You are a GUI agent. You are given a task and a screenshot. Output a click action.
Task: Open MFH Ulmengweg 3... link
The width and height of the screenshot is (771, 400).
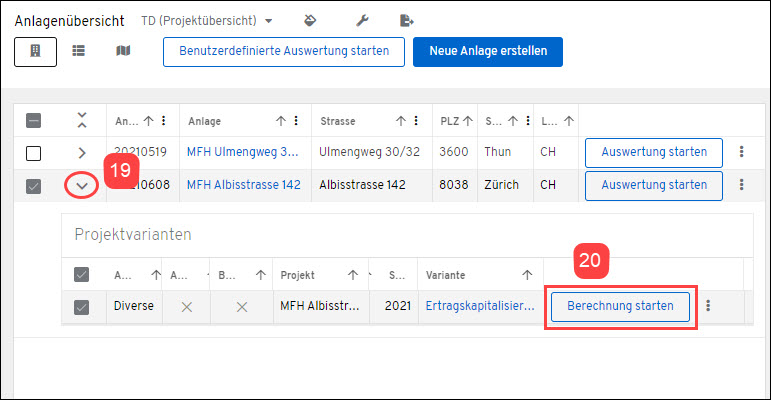point(242,152)
